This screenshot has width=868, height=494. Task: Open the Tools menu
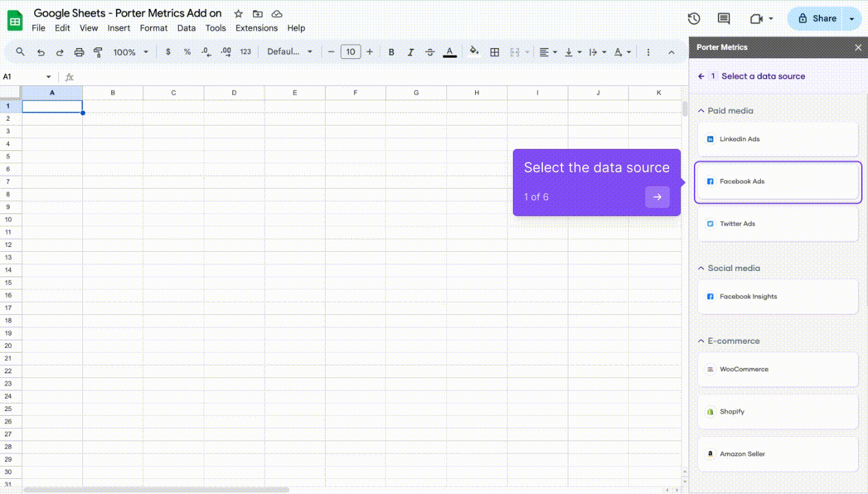point(215,28)
